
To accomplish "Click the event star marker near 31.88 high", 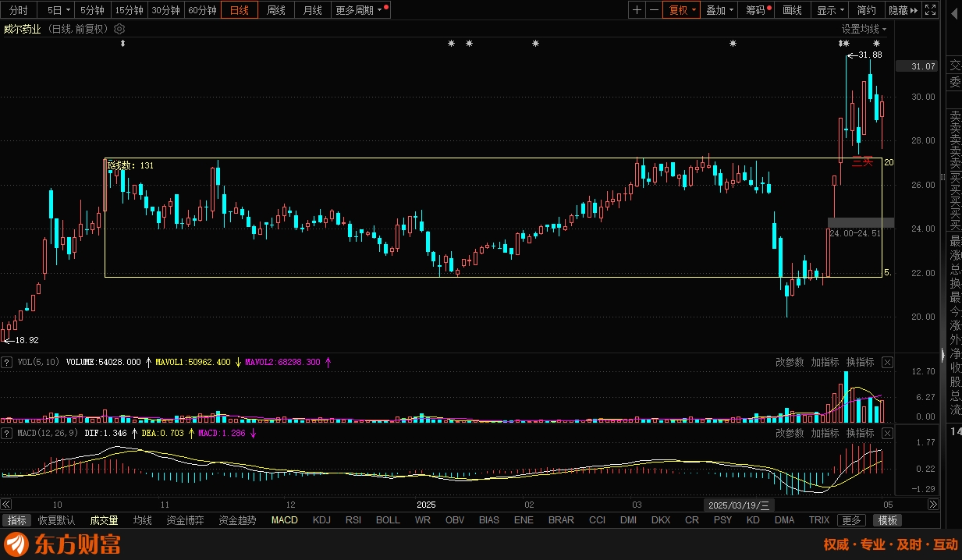I will (844, 44).
